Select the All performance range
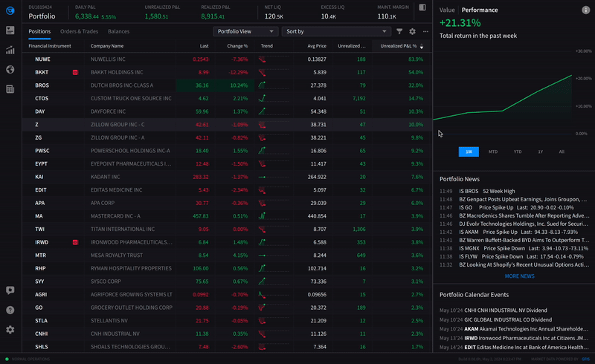This screenshot has height=364, width=595. tap(562, 152)
